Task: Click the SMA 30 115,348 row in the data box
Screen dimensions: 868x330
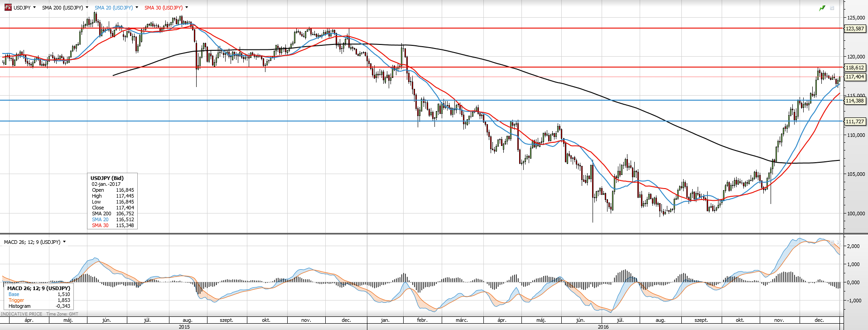Action: coord(113,225)
